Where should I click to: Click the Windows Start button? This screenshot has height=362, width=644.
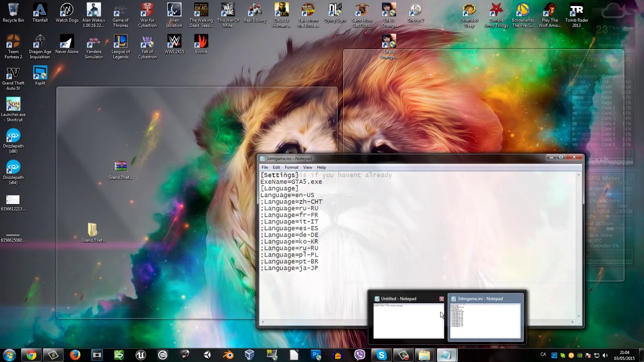coord(9,355)
